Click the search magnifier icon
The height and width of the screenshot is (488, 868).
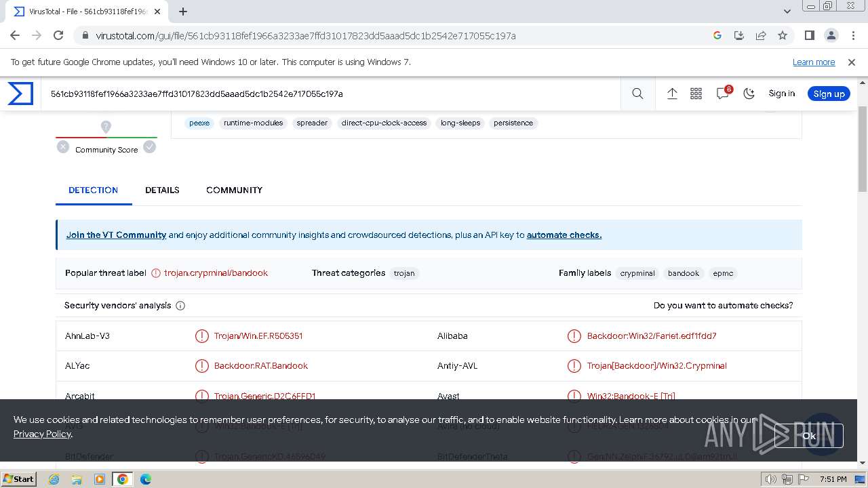(637, 94)
